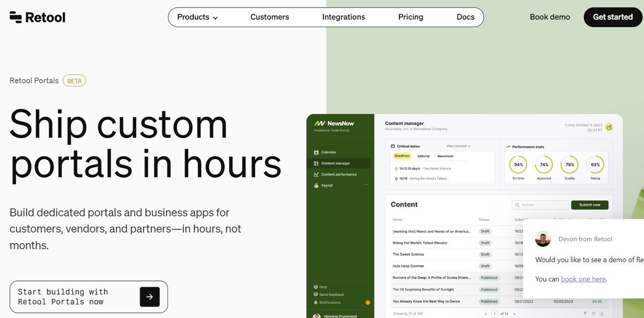Expand the Payroll chevron in sidebar
The image size is (644, 318).
pyautogui.click(x=366, y=185)
